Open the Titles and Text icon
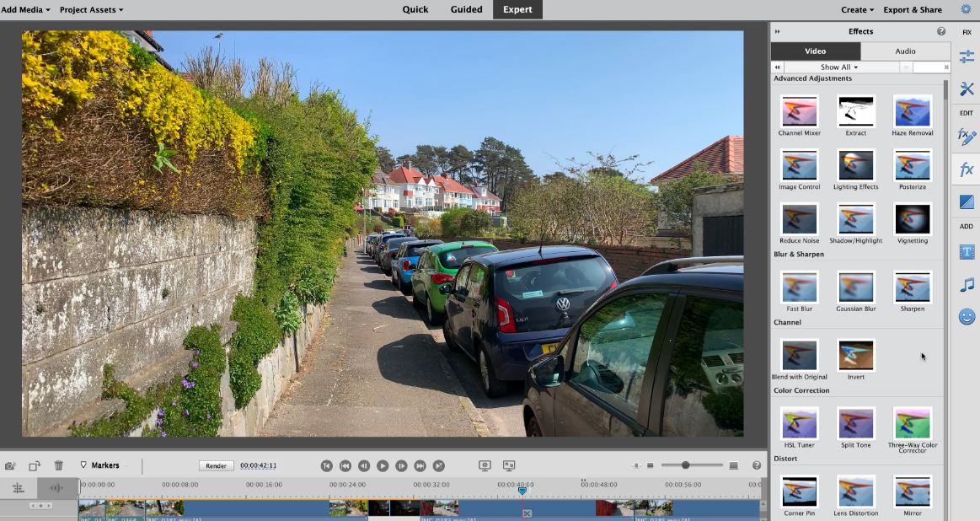This screenshot has height=521, width=980. [x=967, y=252]
